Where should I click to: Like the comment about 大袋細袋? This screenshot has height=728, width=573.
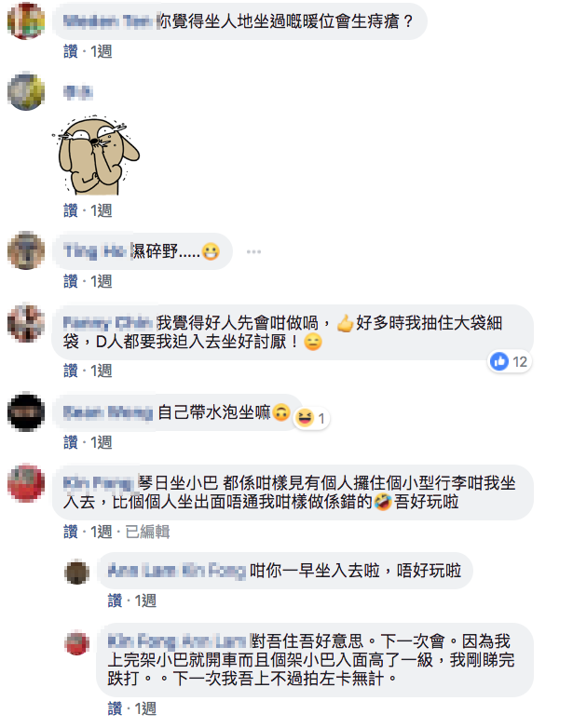coord(70,371)
